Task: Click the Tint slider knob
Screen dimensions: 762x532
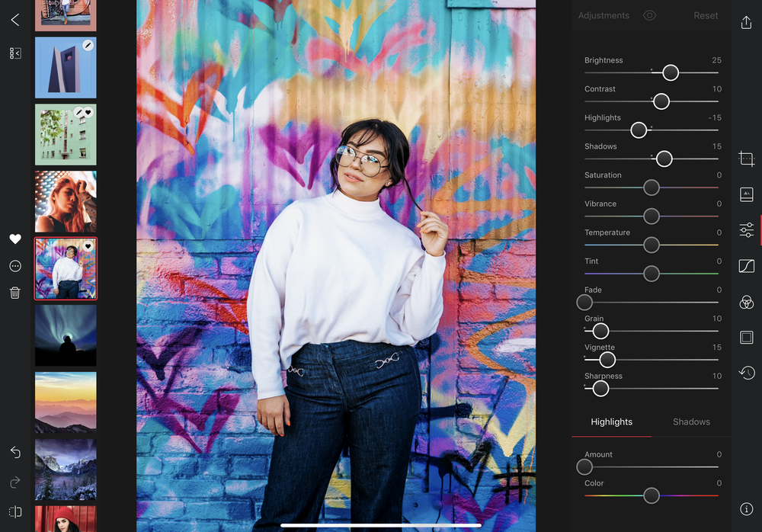Action: [652, 274]
